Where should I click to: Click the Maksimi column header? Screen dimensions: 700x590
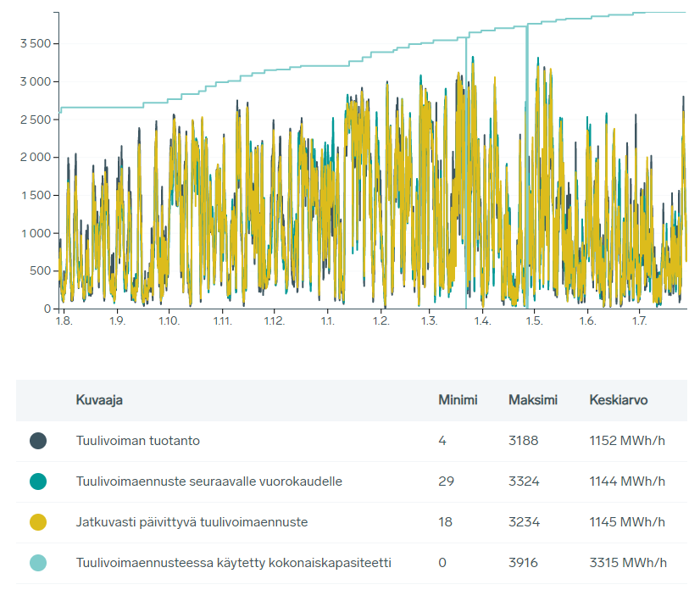[x=532, y=400]
